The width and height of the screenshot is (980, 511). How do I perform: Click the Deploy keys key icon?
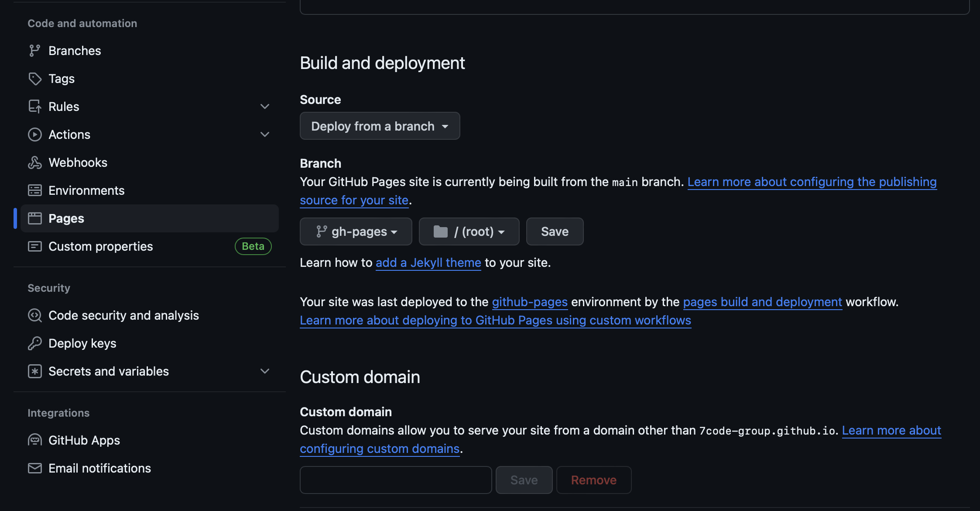click(x=35, y=343)
